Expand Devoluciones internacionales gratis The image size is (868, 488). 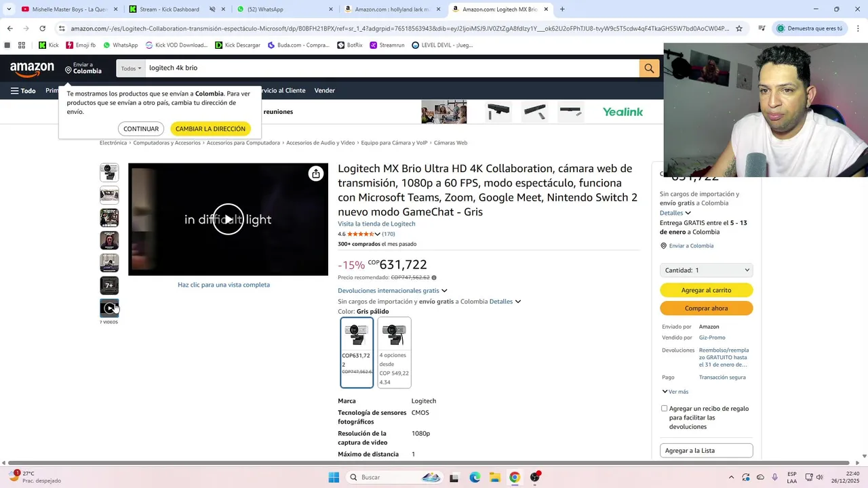393,291
